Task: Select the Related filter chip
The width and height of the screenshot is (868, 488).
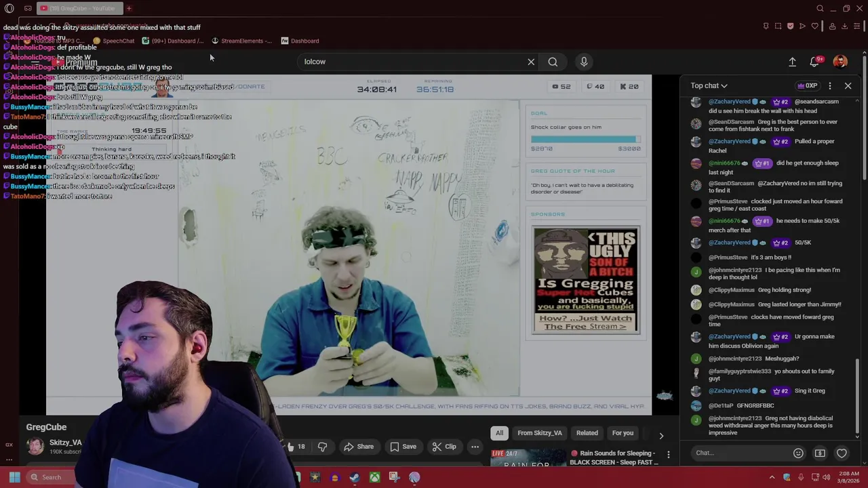Action: (x=587, y=433)
